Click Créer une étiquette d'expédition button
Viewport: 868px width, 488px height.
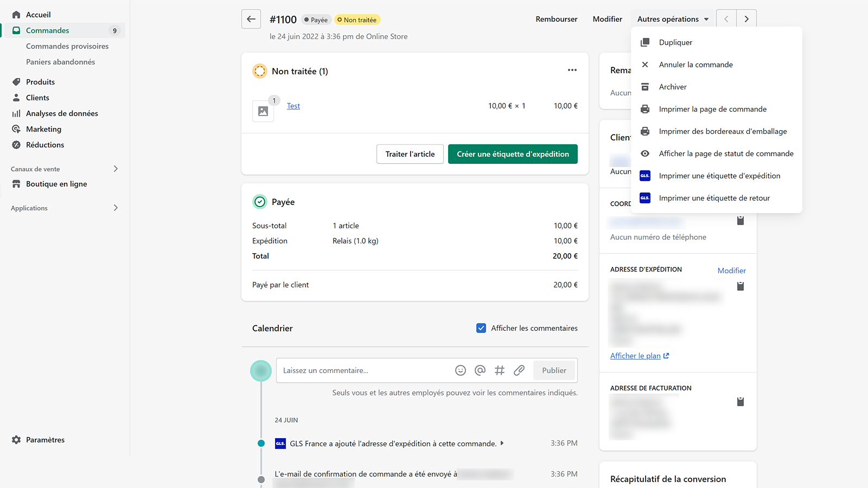(513, 154)
